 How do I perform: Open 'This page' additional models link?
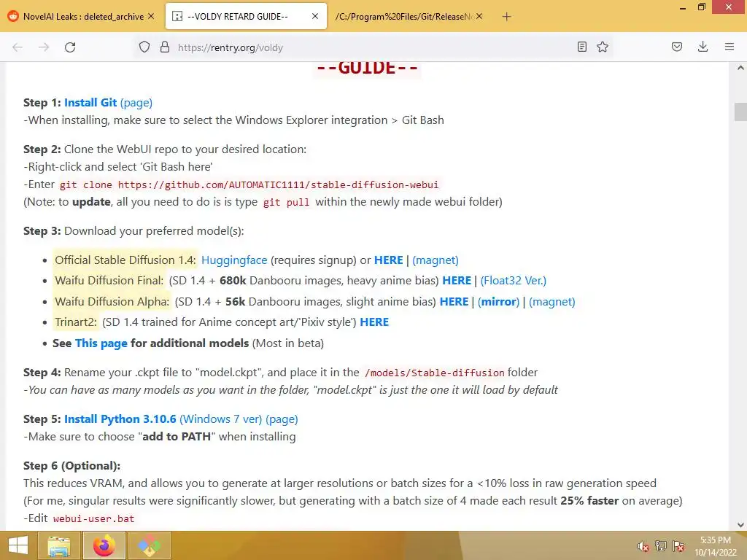point(101,343)
